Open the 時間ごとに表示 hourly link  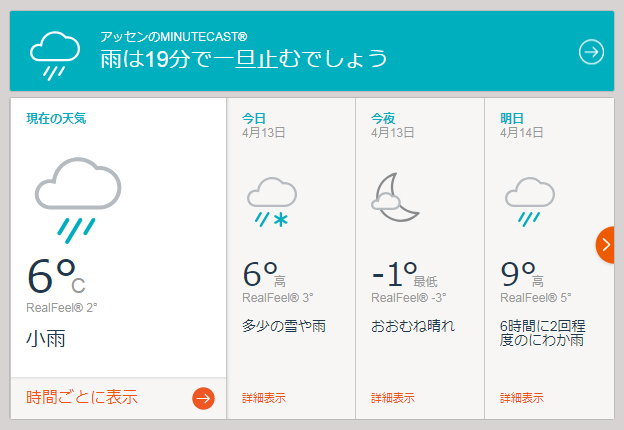(82, 398)
